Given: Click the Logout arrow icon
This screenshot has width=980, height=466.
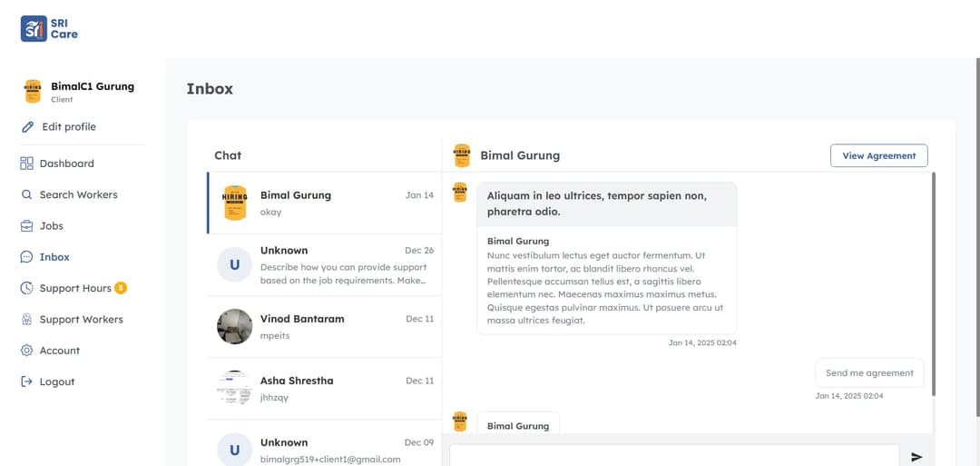Looking at the screenshot, I should [x=26, y=382].
